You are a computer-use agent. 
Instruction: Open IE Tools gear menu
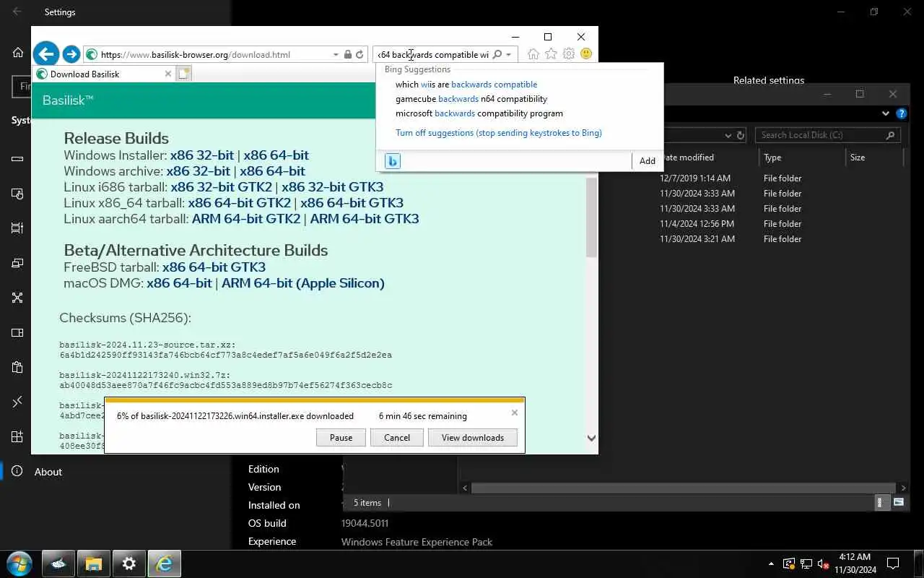569,54
